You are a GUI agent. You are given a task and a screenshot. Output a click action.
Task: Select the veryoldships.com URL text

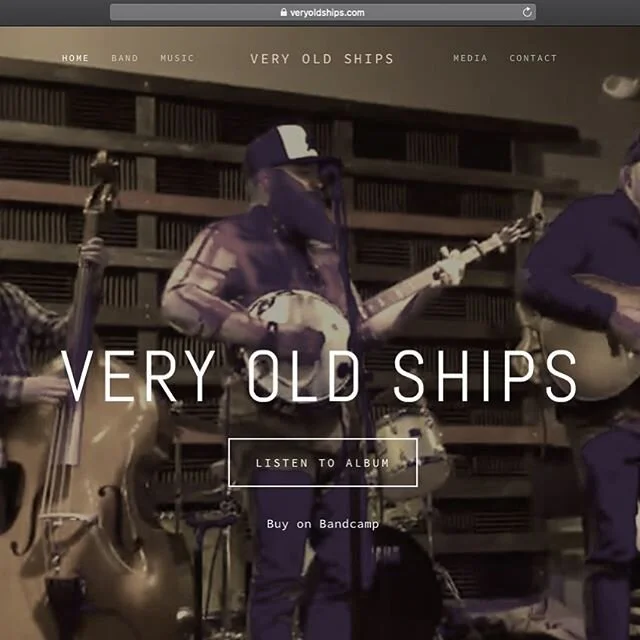(x=327, y=13)
